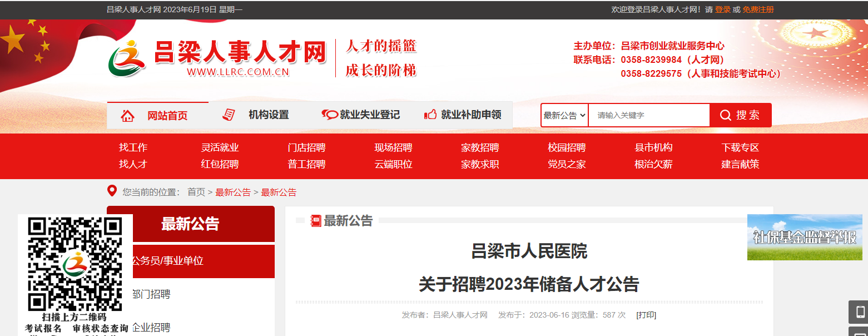
Task: Open 现场招聘 menu item
Action: pos(393,147)
